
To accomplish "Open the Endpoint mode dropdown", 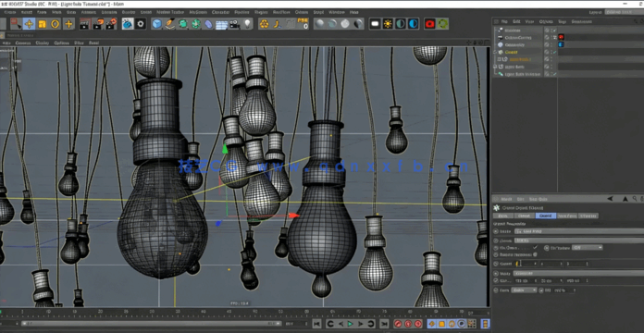I will 579,273.
